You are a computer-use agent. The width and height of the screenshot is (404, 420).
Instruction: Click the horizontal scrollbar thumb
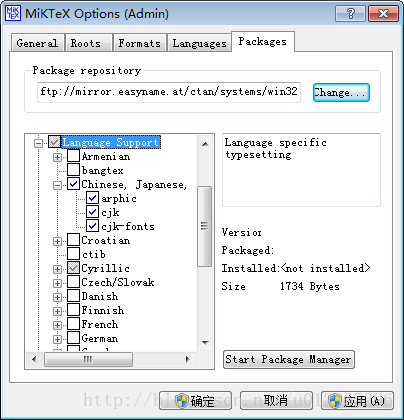[x=88, y=359]
